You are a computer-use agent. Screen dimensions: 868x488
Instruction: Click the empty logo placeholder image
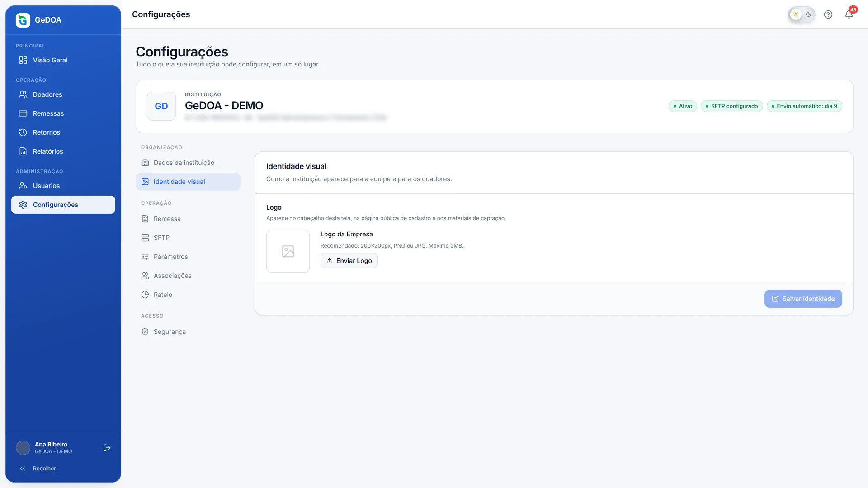pos(288,251)
